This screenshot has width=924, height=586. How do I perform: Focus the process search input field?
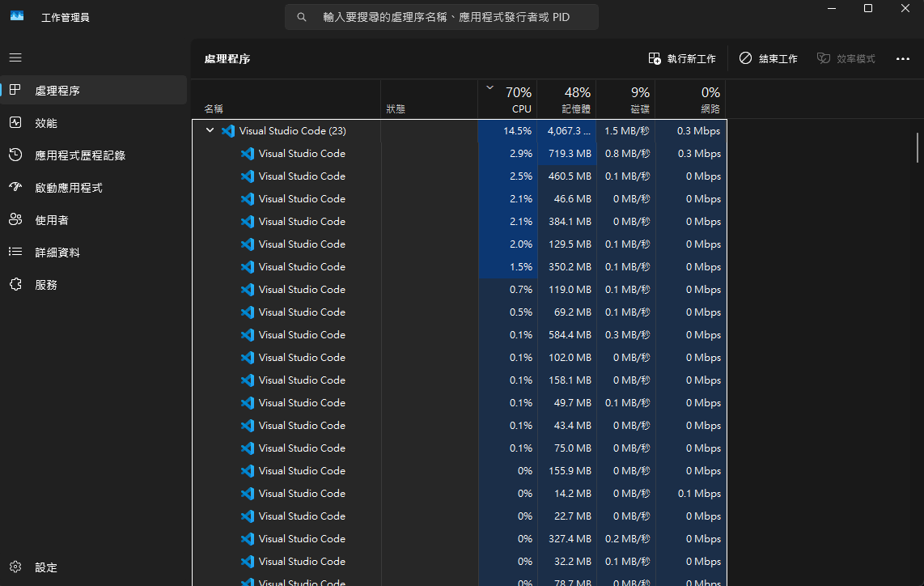click(442, 17)
